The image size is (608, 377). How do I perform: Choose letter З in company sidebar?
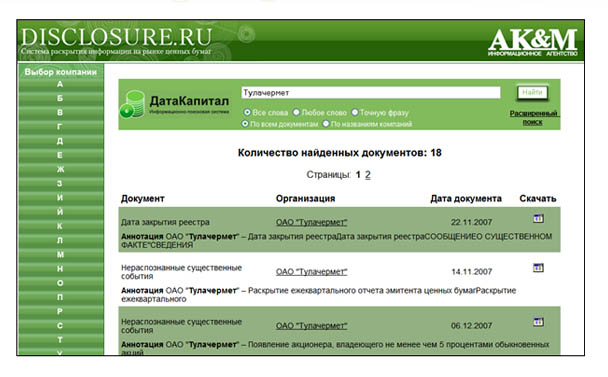coord(60,183)
